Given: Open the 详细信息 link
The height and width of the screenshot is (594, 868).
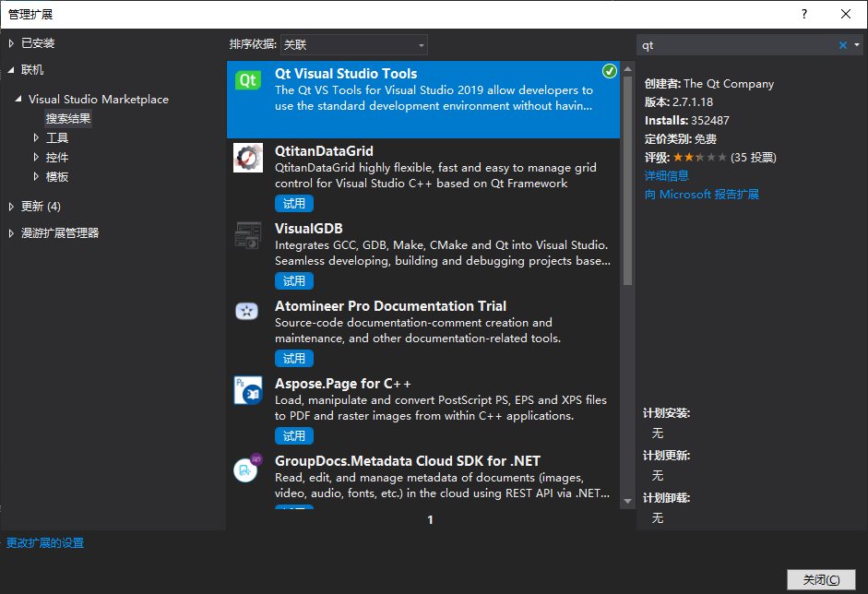Looking at the screenshot, I should point(667,176).
